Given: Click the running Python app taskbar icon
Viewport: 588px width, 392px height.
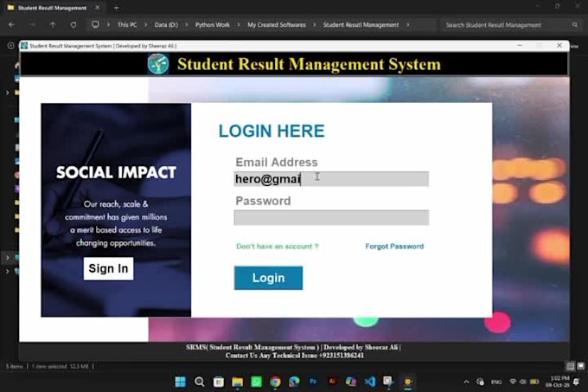Looking at the screenshot, I should [408, 382].
